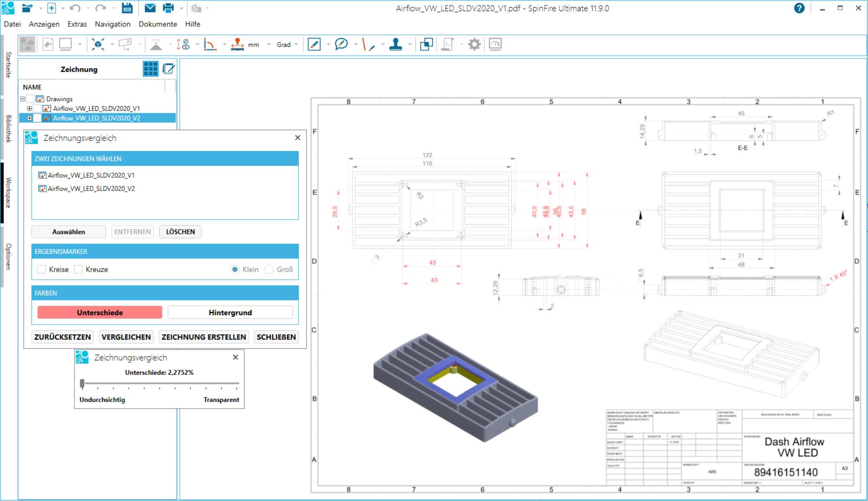This screenshot has height=501, width=868.
Task: Select the diameter measurement tool
Action: pos(184,44)
